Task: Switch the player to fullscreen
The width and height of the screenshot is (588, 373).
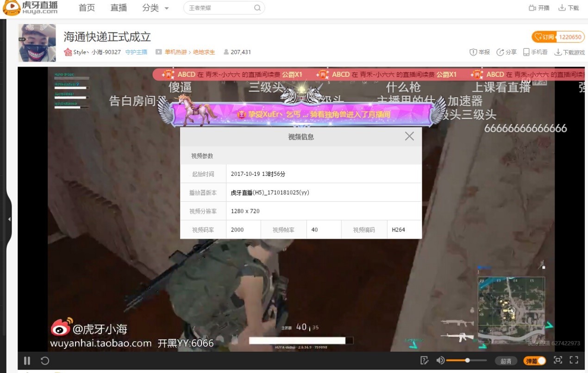Action: 573,360
